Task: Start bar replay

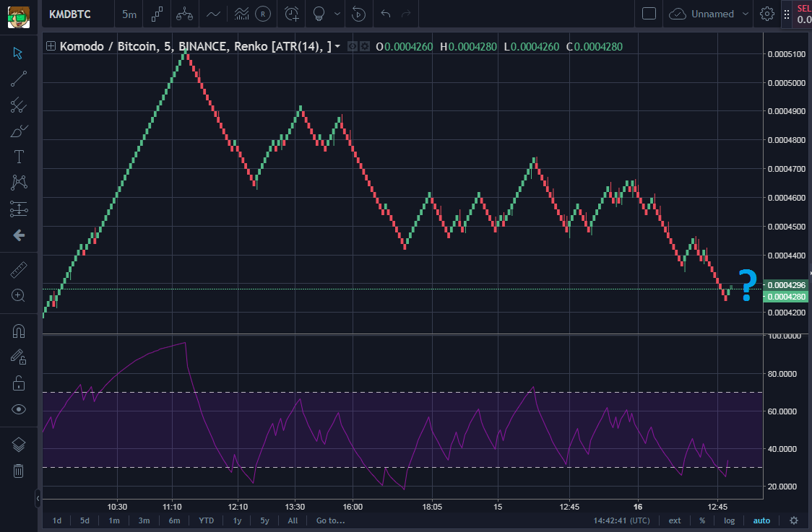Action: (x=358, y=14)
